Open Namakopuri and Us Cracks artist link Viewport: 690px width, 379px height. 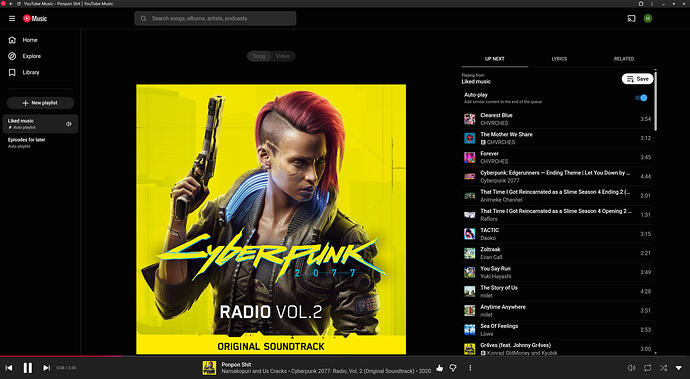point(254,371)
